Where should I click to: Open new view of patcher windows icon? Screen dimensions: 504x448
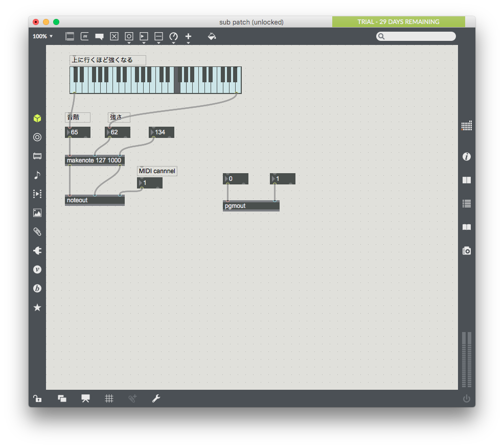pos(62,398)
